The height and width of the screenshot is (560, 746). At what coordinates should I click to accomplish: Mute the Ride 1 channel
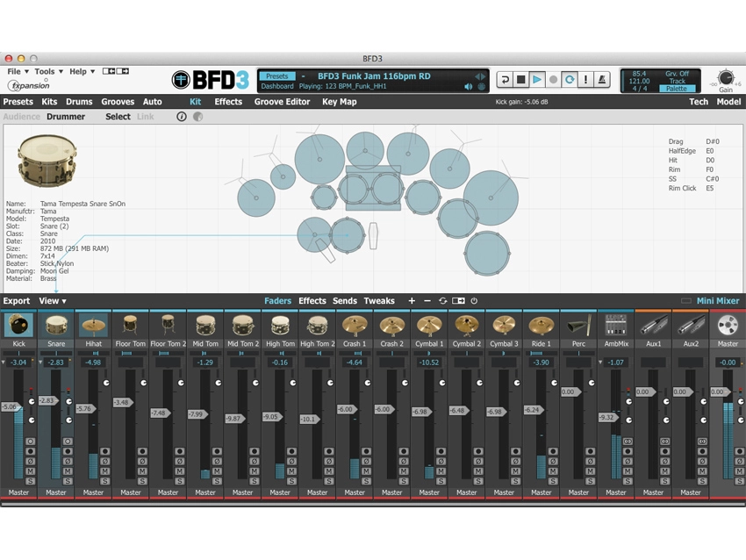(x=553, y=471)
